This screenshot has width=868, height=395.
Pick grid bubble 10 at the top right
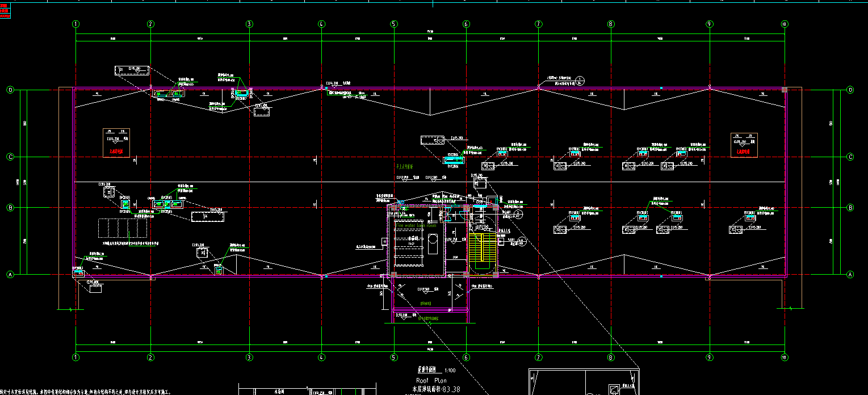[784, 24]
